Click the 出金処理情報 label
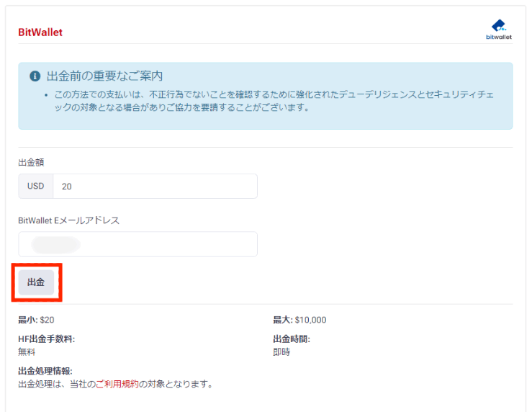Screen dimensions: 532x412 pos(45,371)
